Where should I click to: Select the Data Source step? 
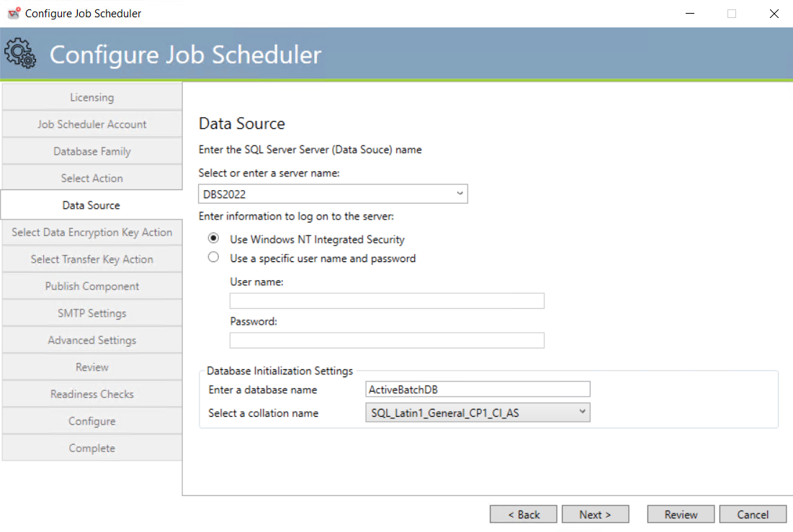click(x=91, y=205)
